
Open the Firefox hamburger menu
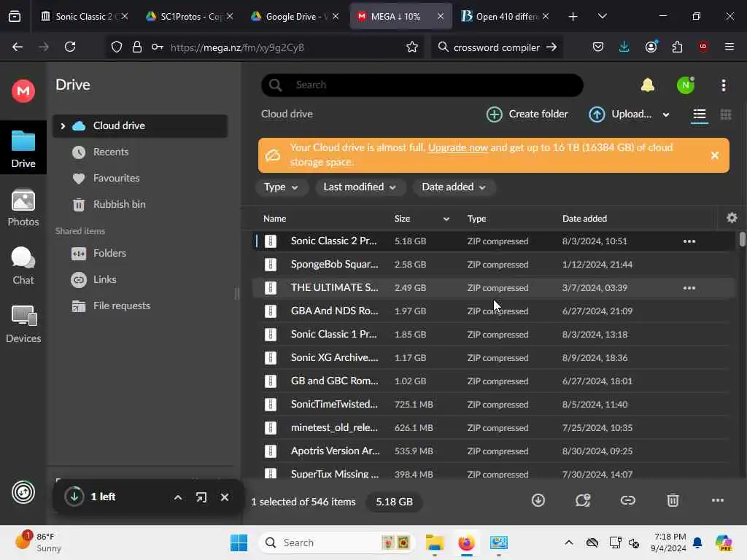click(x=729, y=47)
